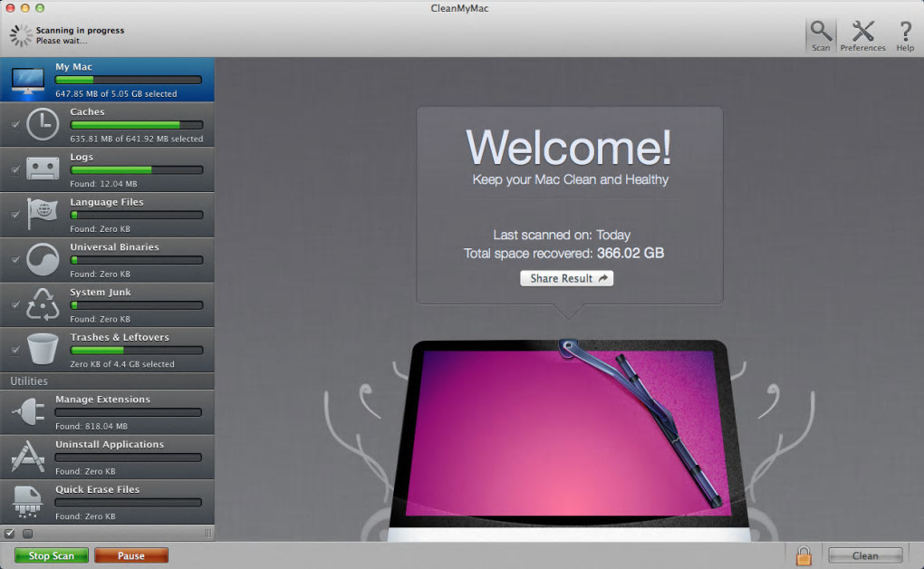Image resolution: width=924 pixels, height=569 pixels.
Task: Click "Found: 12.04 MB" under Logs
Action: click(x=103, y=184)
